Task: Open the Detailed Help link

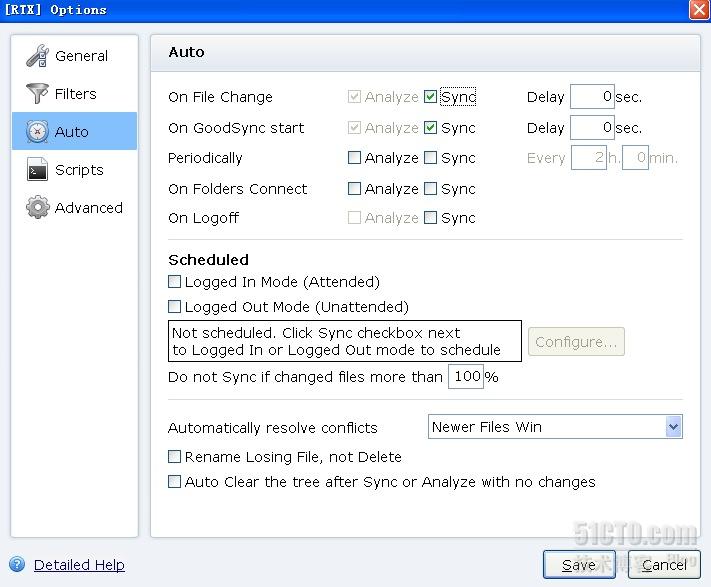Action: [79, 565]
